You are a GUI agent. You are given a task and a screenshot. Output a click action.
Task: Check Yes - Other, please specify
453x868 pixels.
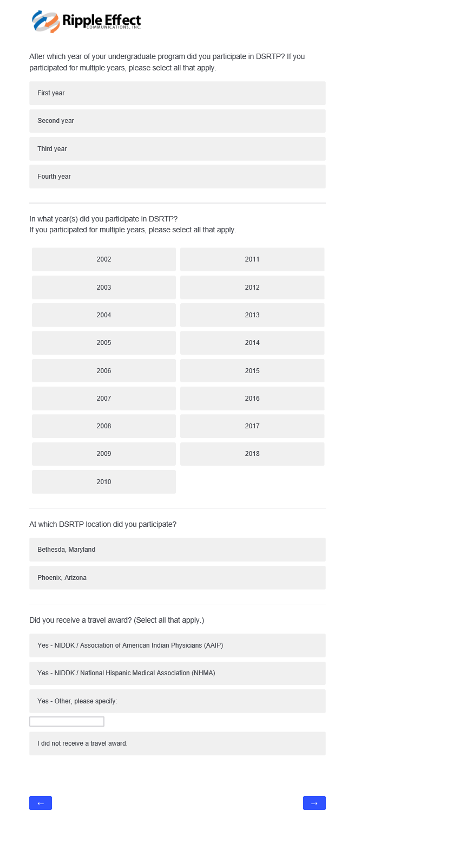pyautogui.click(x=178, y=701)
